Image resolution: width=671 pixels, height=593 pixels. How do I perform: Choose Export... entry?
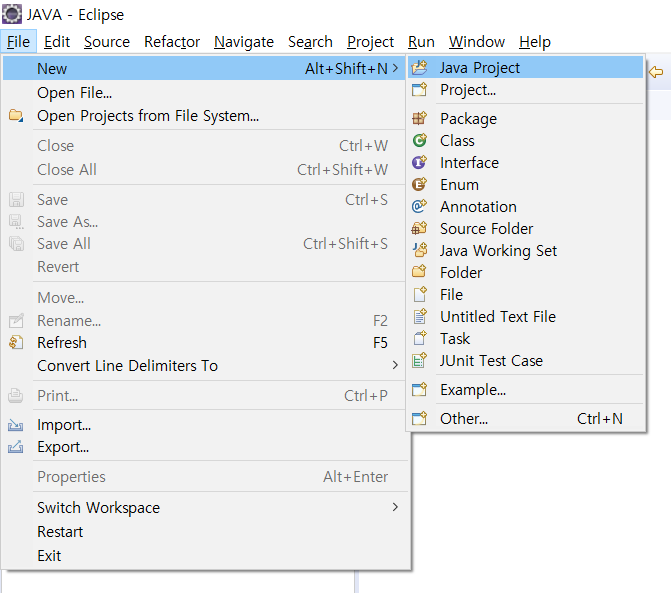pos(203,447)
